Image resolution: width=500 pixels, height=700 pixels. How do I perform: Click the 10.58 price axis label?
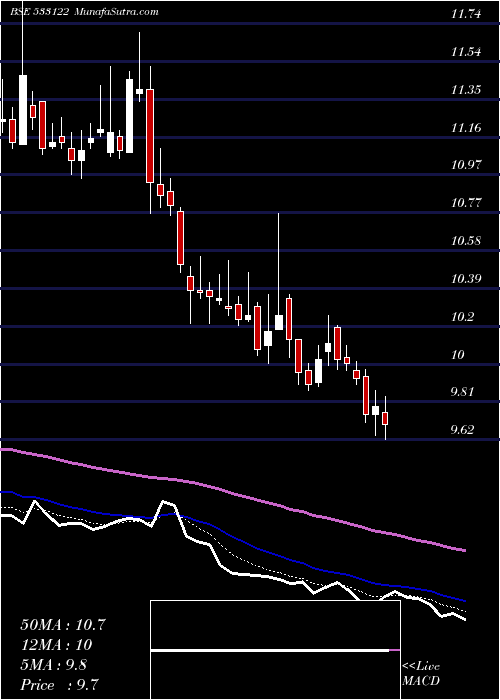click(466, 242)
